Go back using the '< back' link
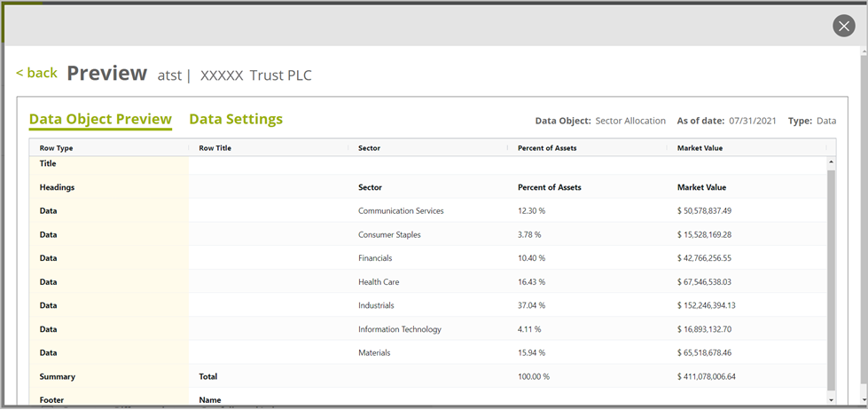This screenshot has height=410, width=868. coord(36,73)
